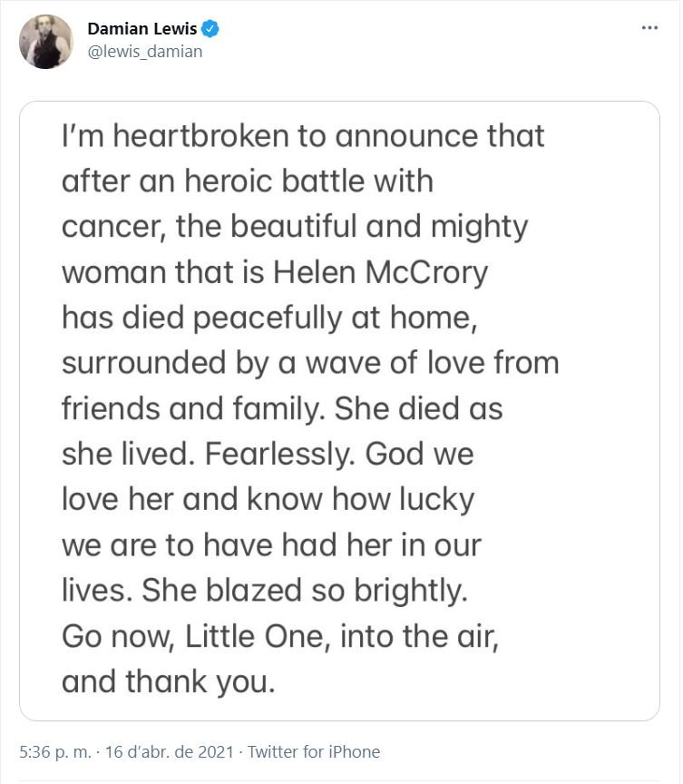Click "I'm heartbroken to announce that" line
The height and width of the screenshot is (784, 683).
[303, 136]
